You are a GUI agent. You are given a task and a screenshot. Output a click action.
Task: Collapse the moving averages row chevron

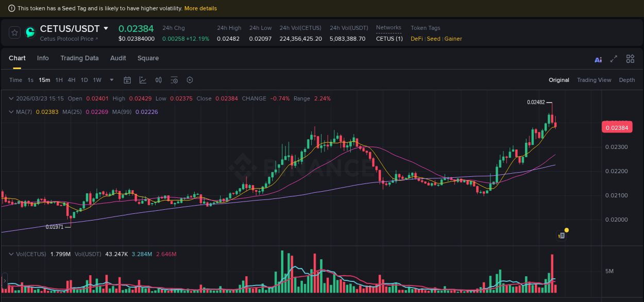11,111
